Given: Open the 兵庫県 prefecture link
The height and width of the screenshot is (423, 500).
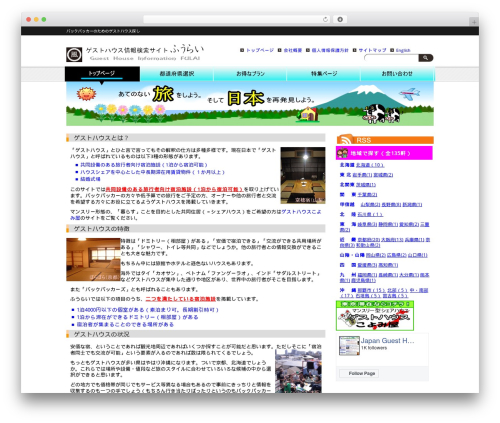Looking at the screenshot, I should point(415,240).
